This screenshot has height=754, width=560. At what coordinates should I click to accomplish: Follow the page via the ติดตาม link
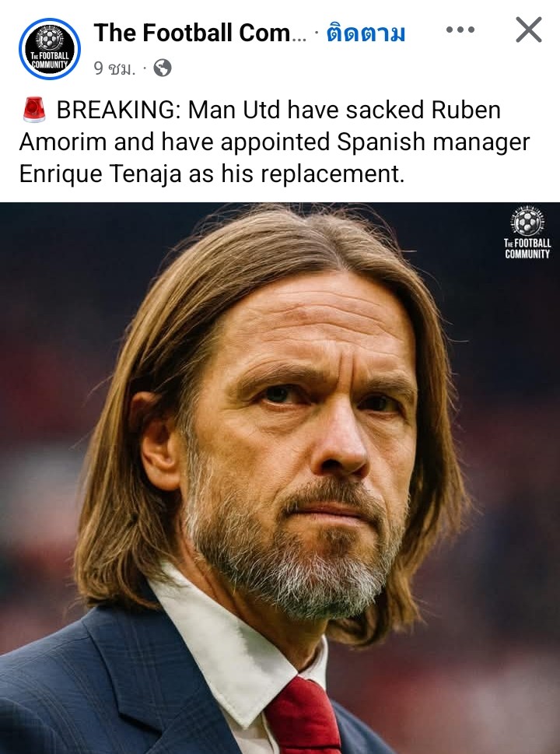(366, 33)
